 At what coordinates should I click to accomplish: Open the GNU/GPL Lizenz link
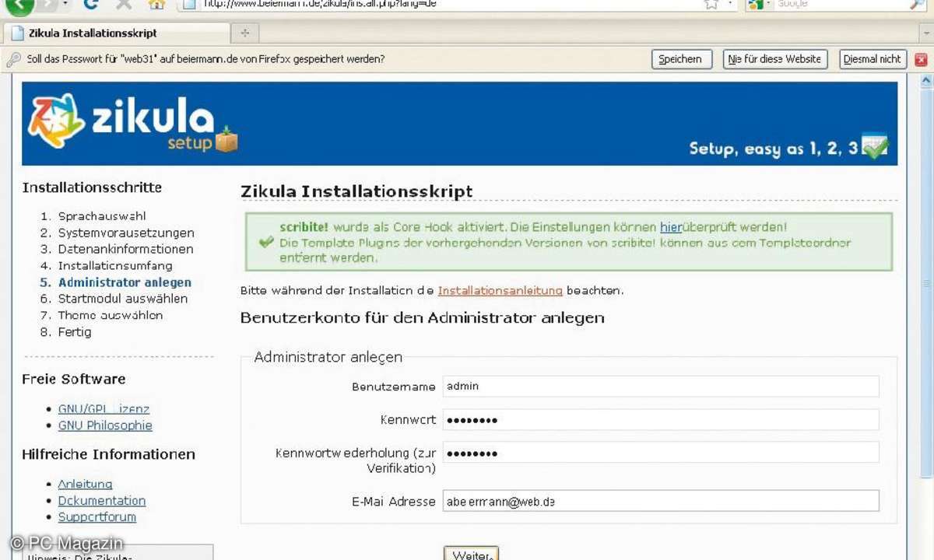click(104, 409)
